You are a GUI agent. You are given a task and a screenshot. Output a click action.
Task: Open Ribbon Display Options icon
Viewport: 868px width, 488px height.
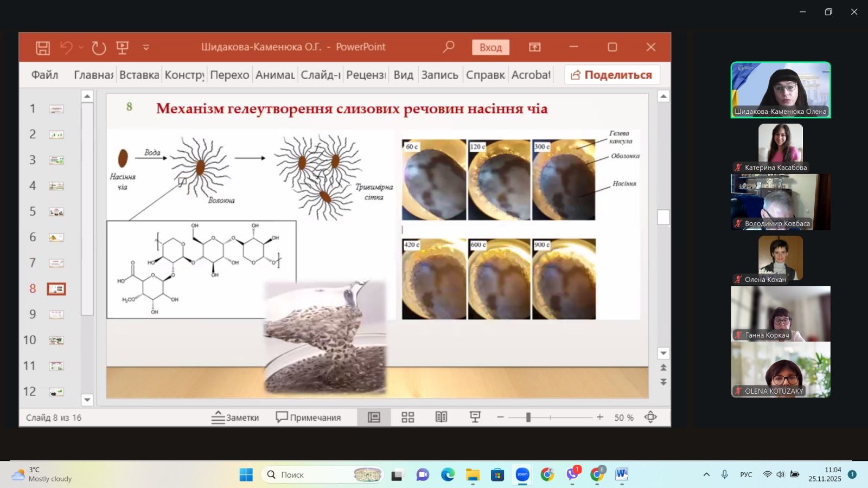(535, 47)
